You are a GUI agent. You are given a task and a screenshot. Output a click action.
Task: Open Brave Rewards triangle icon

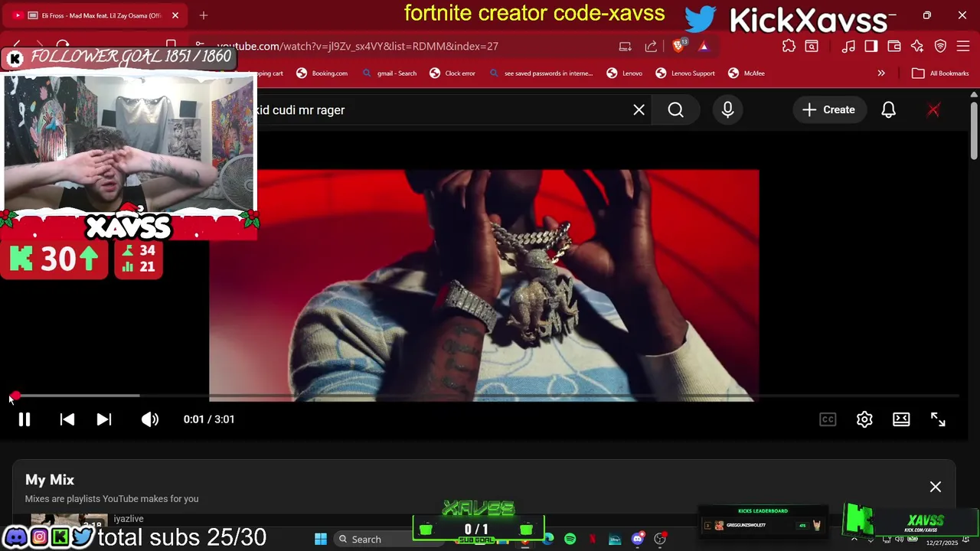click(704, 46)
